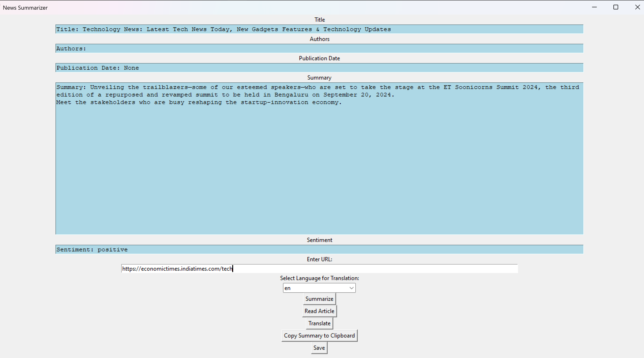Viewport: 644px width, 358px height.
Task: Click inside the Summary text area
Action: pos(319,163)
